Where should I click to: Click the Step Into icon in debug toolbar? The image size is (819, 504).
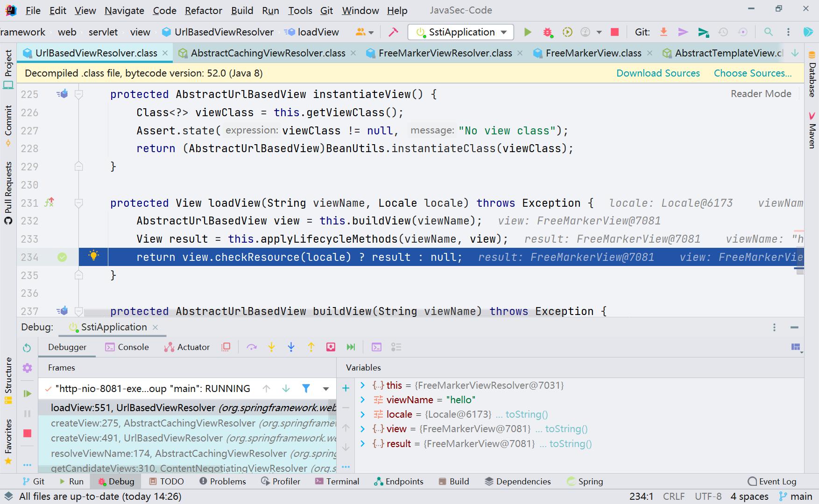[271, 347]
